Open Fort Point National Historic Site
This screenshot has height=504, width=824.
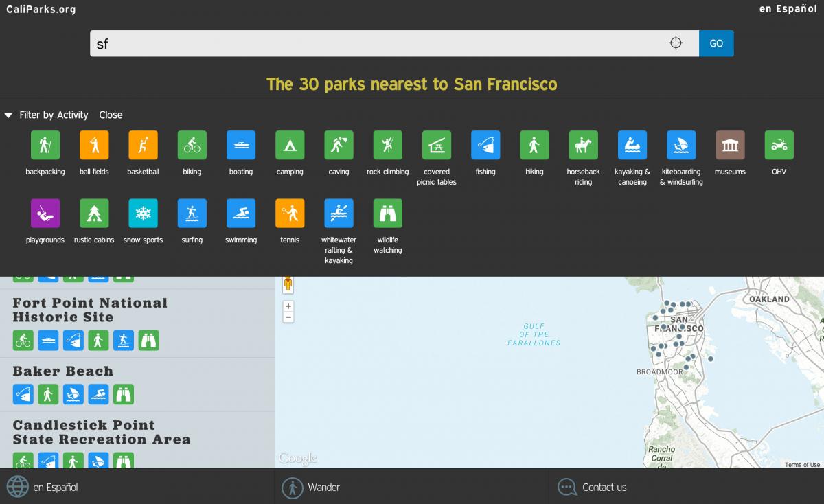tap(90, 310)
